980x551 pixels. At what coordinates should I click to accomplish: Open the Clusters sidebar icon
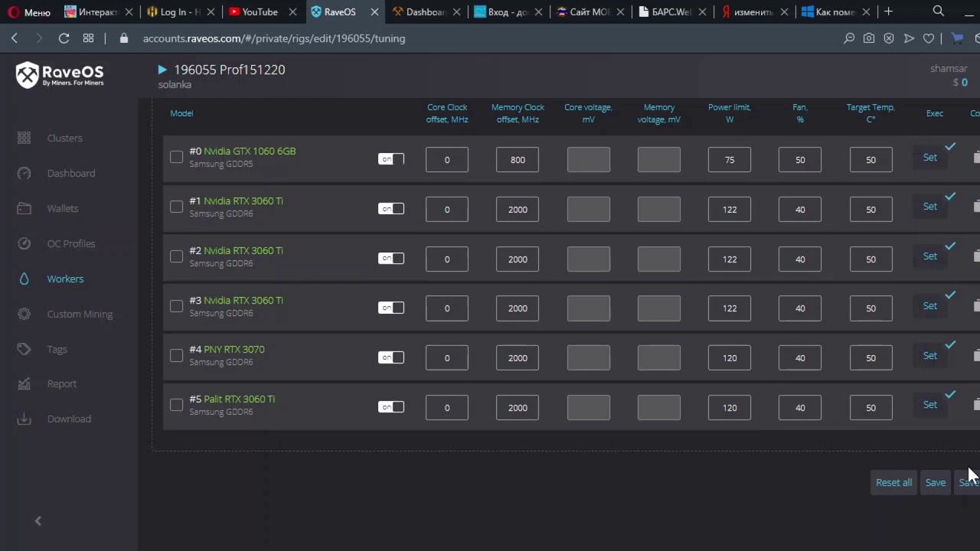click(x=24, y=138)
